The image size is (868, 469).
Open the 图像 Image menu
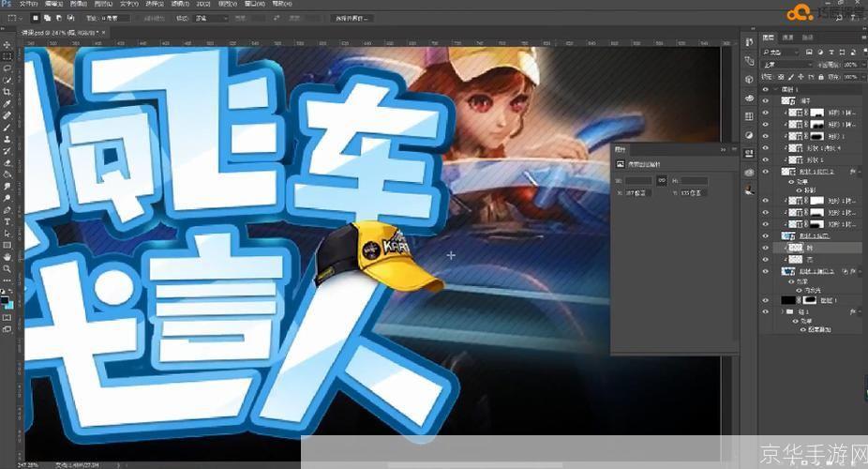point(78,4)
